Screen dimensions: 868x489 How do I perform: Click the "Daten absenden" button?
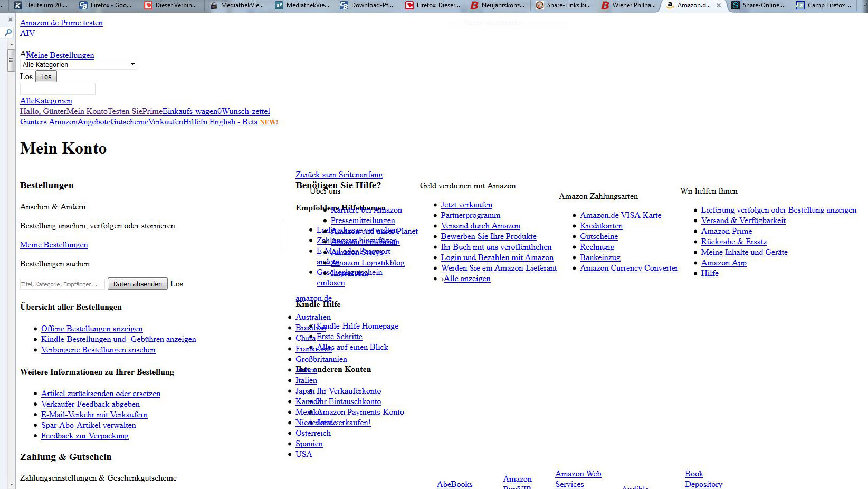pyautogui.click(x=138, y=284)
